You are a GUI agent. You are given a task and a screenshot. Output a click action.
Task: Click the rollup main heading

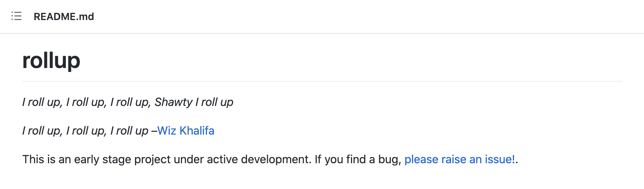[51, 60]
